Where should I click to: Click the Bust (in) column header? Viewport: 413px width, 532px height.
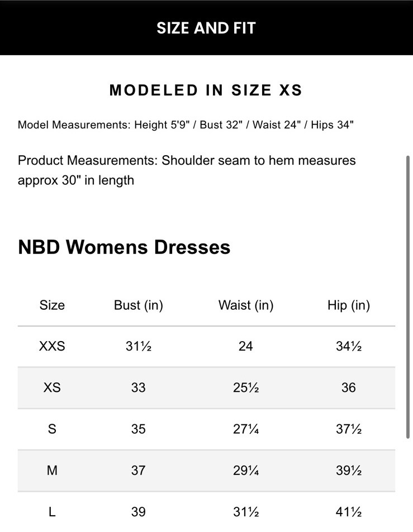pos(138,305)
